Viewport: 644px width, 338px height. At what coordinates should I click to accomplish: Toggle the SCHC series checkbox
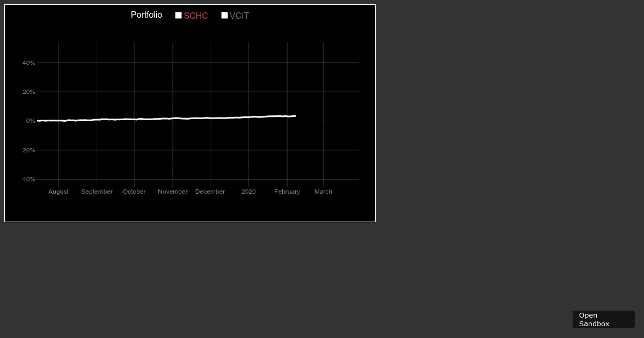178,16
